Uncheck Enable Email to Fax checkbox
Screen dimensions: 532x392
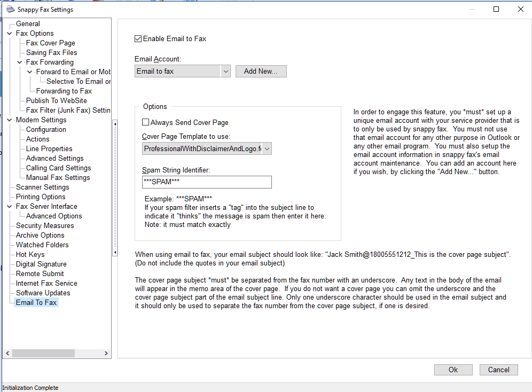coord(138,38)
